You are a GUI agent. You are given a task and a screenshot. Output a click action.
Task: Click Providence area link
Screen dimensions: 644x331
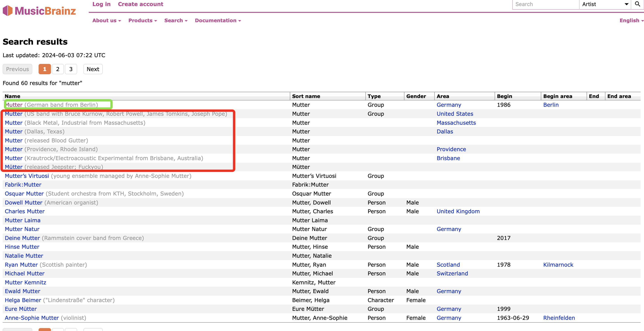coord(451,149)
